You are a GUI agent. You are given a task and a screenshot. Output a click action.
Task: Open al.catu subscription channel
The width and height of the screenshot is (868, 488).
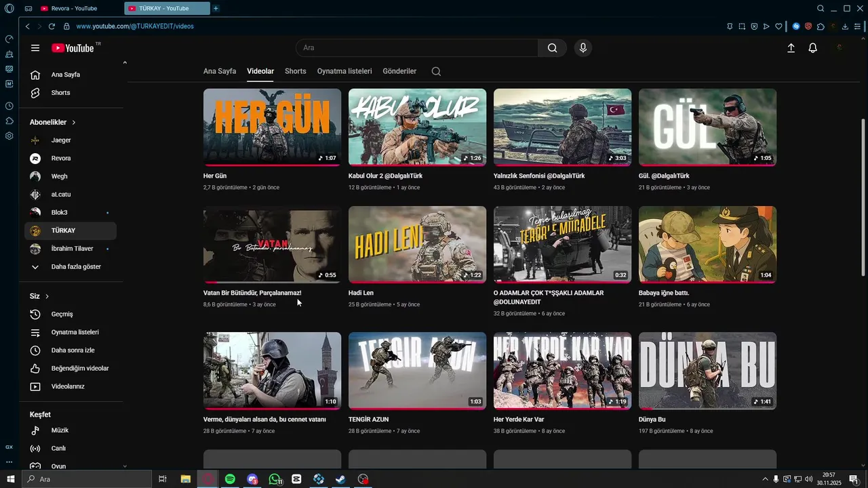(x=71, y=195)
